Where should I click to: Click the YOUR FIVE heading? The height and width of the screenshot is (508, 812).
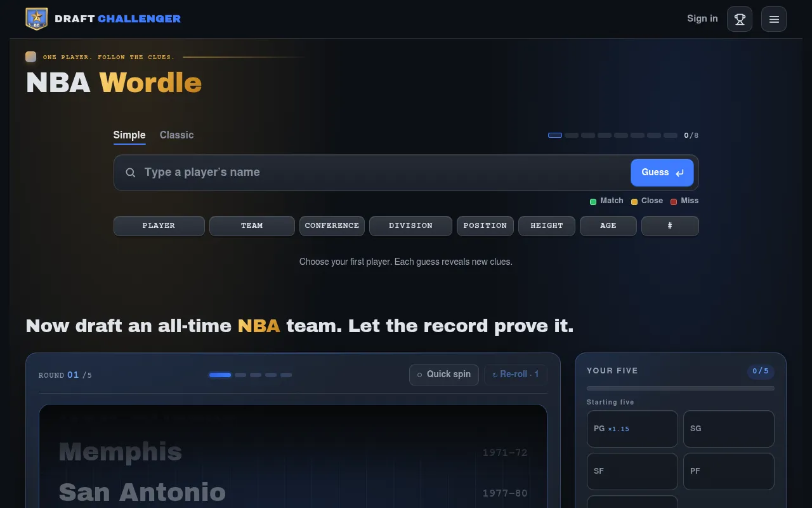point(612,371)
